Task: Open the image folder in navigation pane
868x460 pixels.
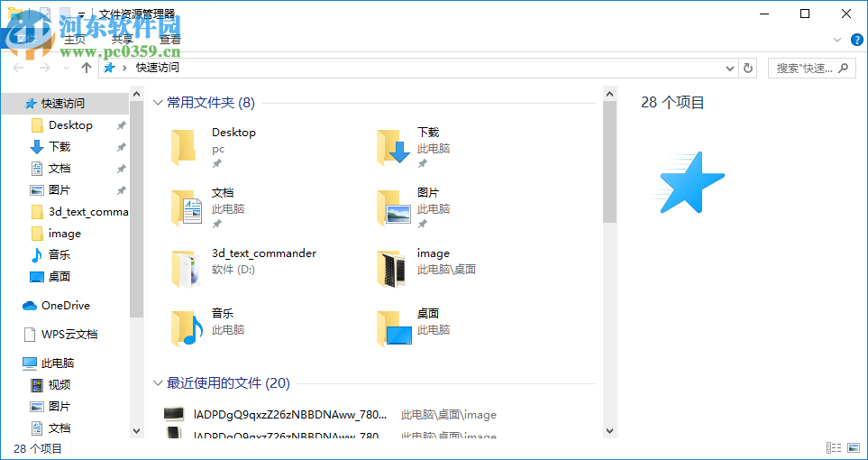Action: point(56,234)
